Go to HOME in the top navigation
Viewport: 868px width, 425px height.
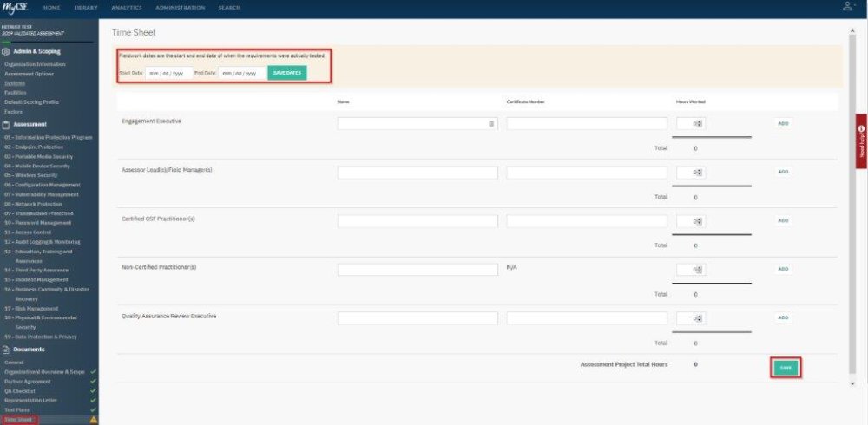(x=51, y=8)
